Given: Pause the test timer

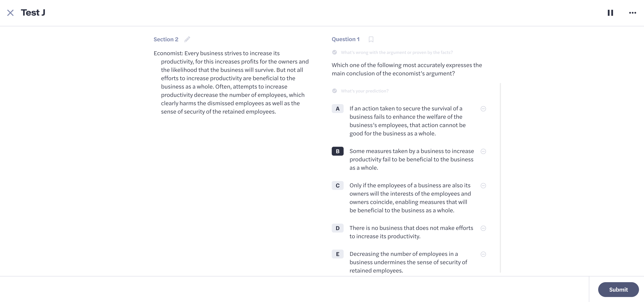Looking at the screenshot, I should point(610,13).
